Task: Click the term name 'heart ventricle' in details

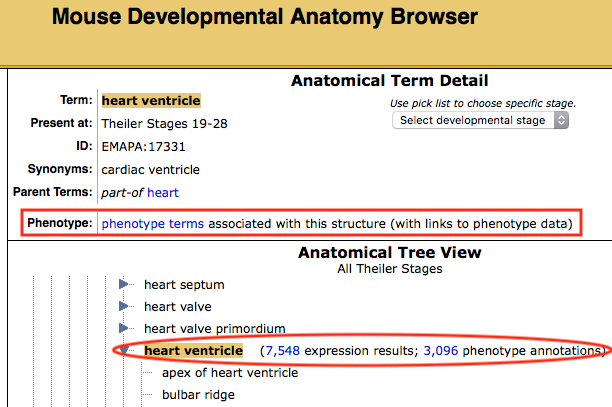Action: (151, 100)
